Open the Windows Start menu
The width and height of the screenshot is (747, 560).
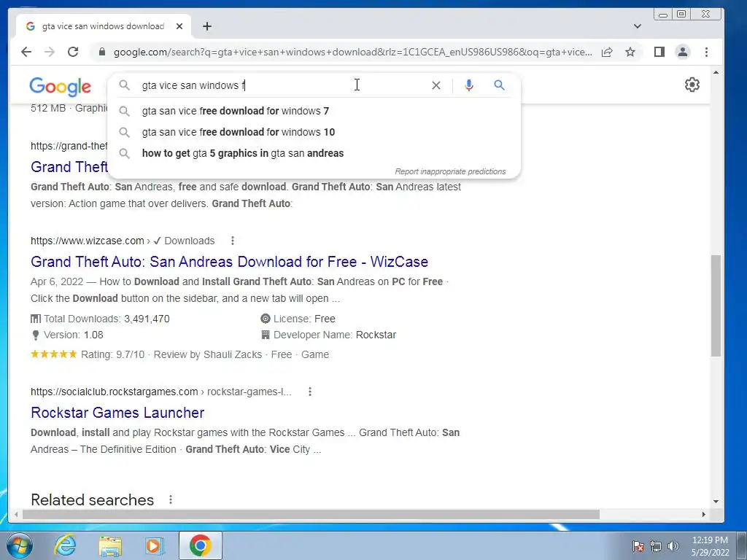[19, 545]
